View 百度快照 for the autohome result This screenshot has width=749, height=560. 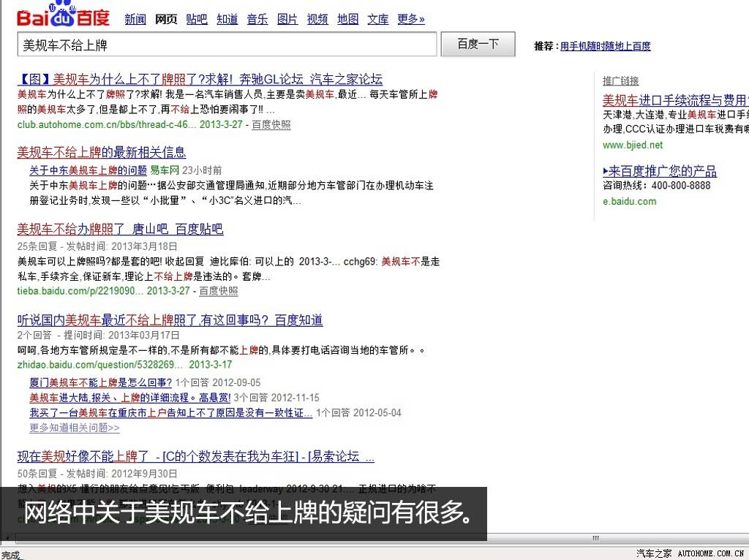click(x=271, y=124)
